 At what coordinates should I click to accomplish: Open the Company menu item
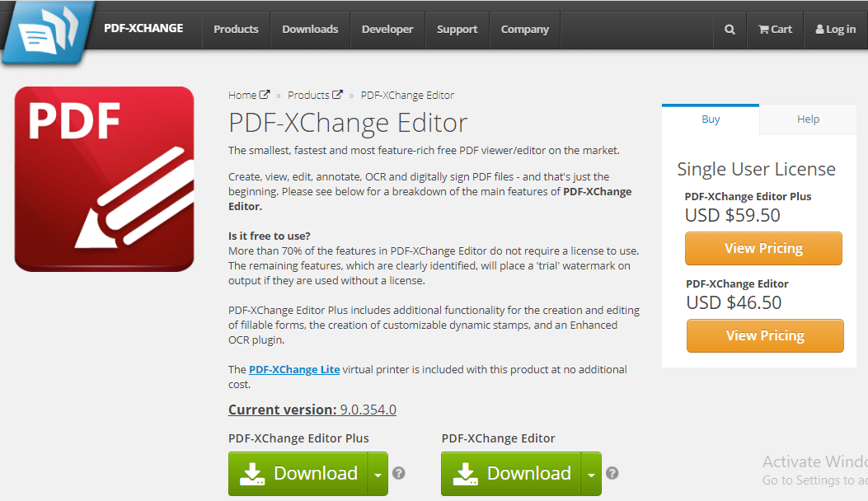point(524,29)
